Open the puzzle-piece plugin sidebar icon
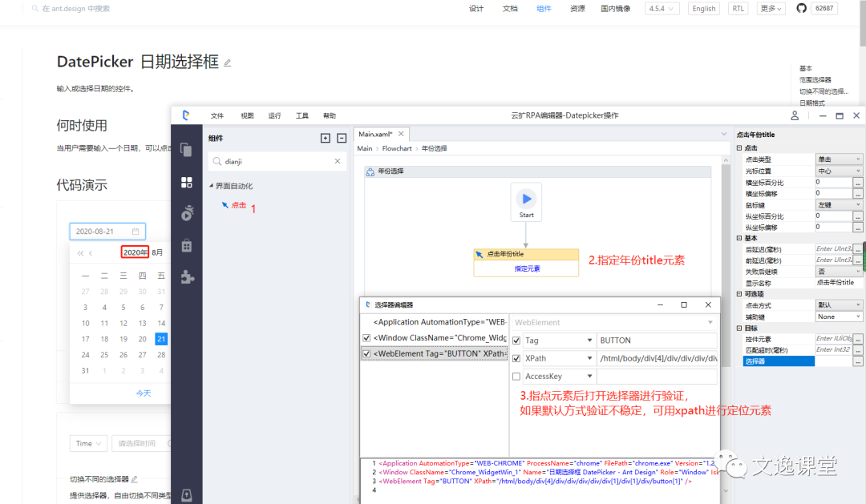The image size is (866, 504). point(186,277)
